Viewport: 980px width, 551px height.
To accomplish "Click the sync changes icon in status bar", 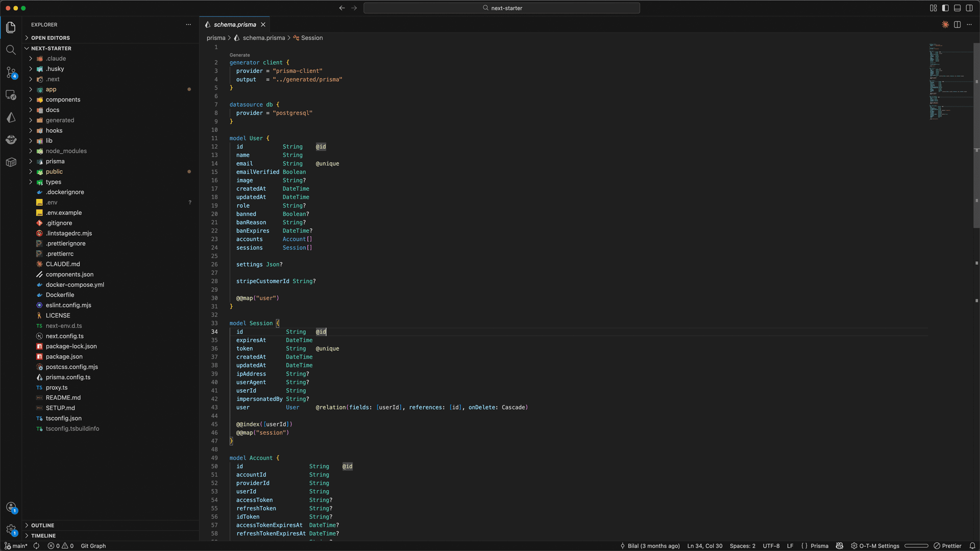I will tap(36, 546).
